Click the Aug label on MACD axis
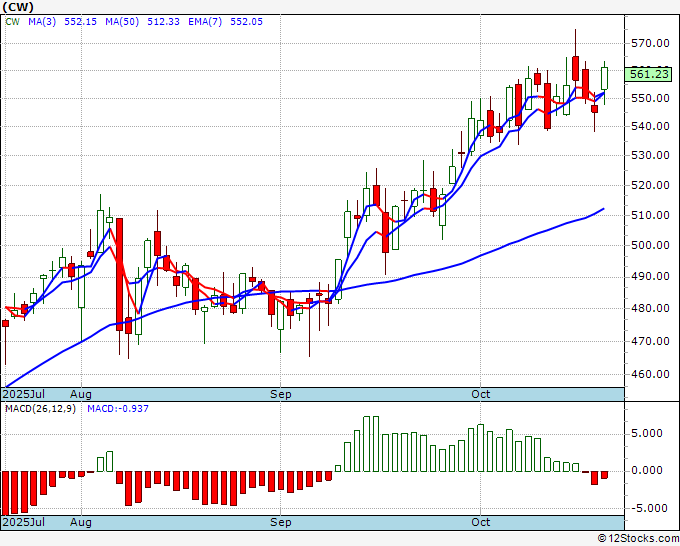 (81, 522)
